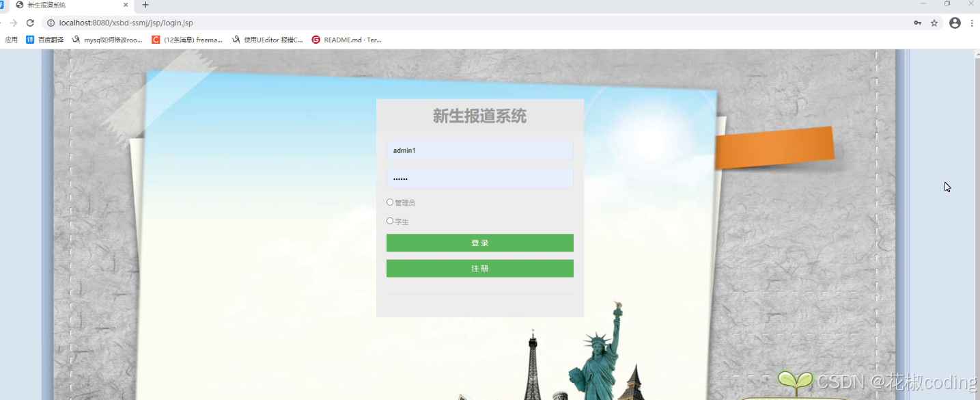Switch to the 新生报道系统 browser tab
Viewport: 980px width, 400px height.
(72, 5)
